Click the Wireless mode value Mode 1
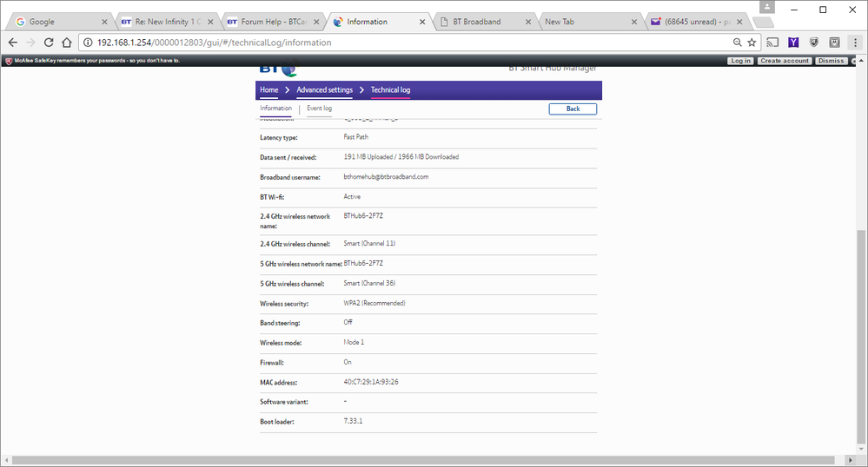Screen dimensions: 868x467 coord(354,343)
